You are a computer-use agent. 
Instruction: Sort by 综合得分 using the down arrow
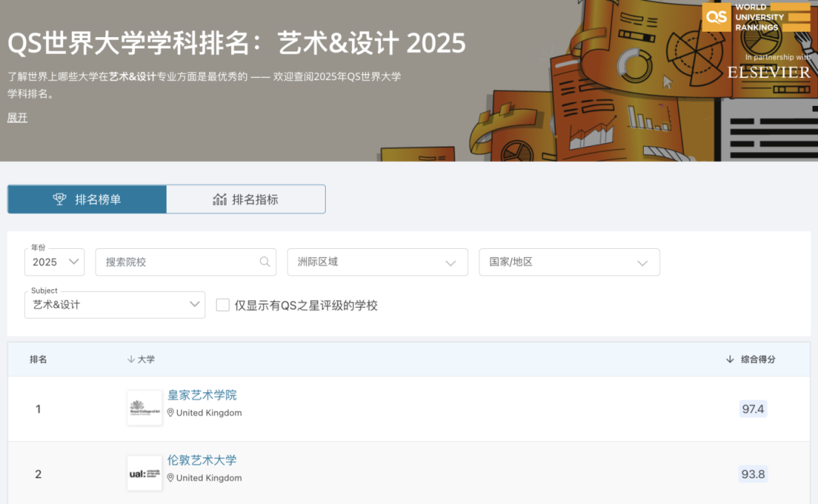pos(730,359)
